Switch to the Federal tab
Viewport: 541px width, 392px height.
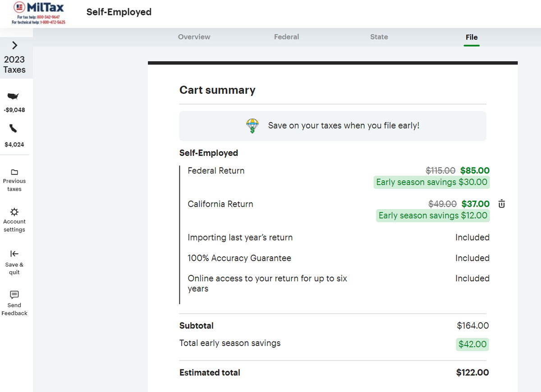(x=287, y=37)
